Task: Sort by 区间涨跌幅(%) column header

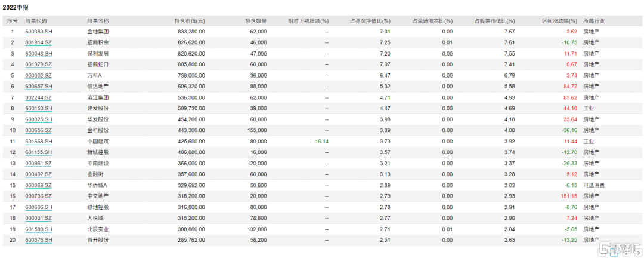Action: [559, 20]
